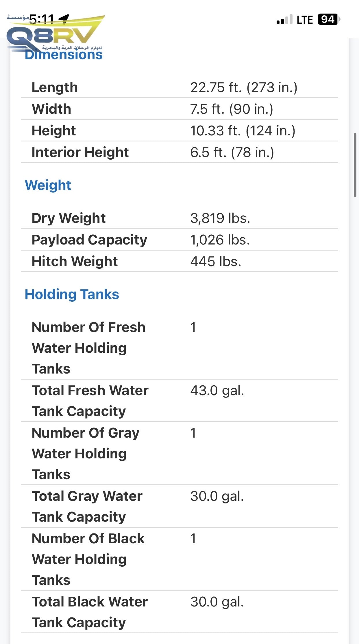Select the Hitch Weight value 445 lbs.
The image size is (359, 644).
[216, 262]
